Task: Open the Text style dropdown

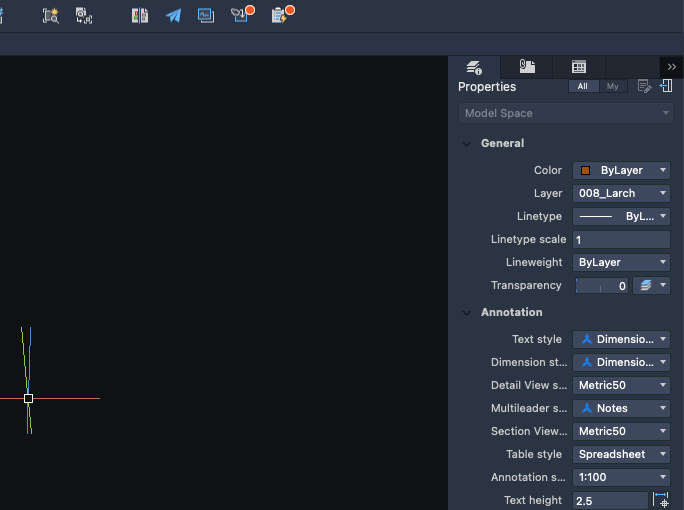Action: pos(621,339)
